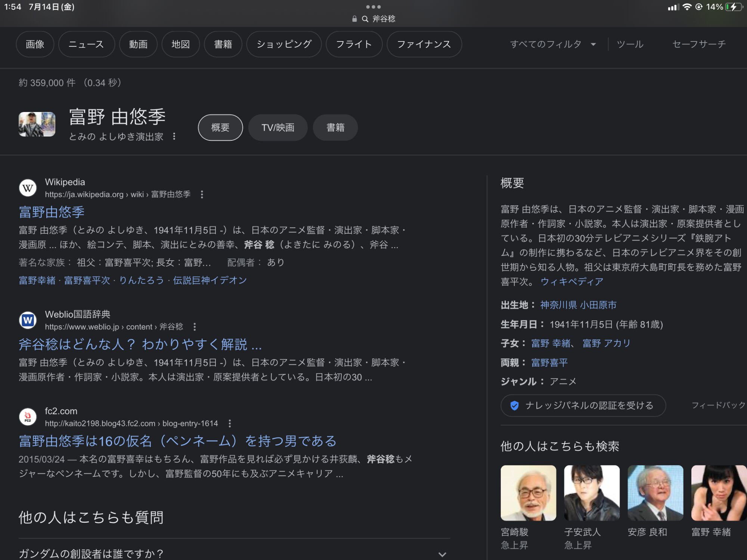Open the Wikipedia site favicon
Image resolution: width=747 pixels, height=560 pixels.
28,188
